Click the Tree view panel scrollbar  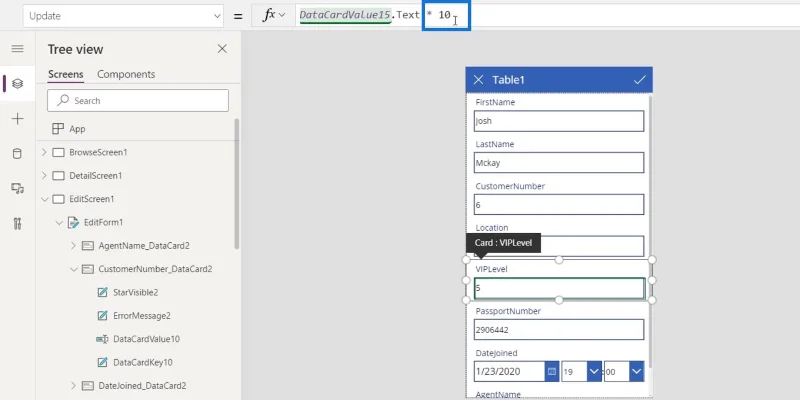click(x=236, y=184)
